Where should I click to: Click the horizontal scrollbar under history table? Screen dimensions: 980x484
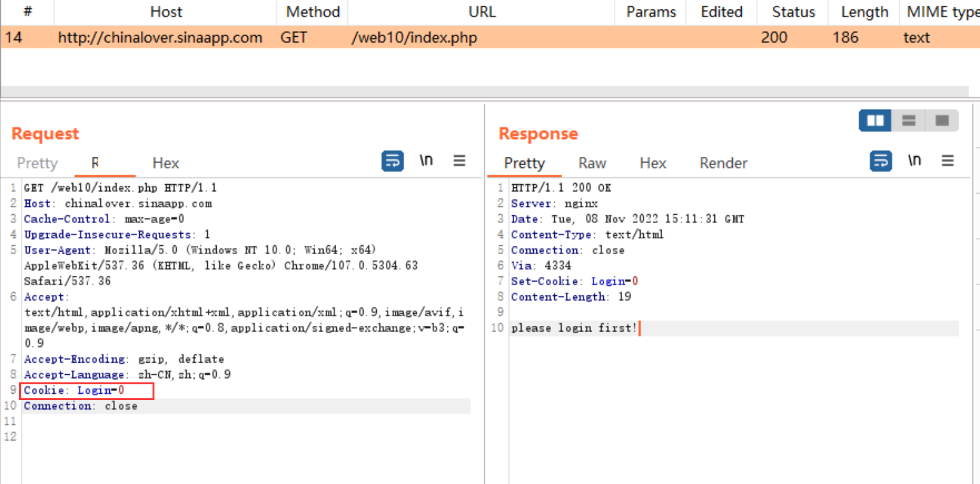[x=483, y=91]
